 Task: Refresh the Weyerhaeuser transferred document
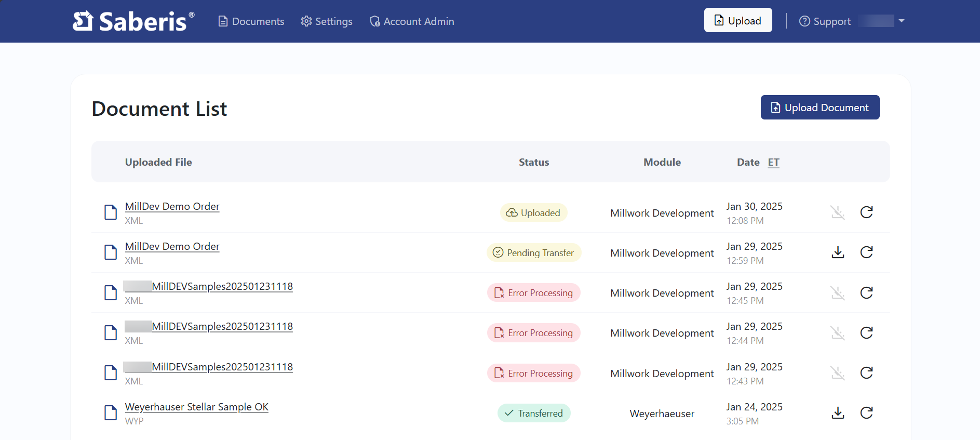pyautogui.click(x=866, y=413)
